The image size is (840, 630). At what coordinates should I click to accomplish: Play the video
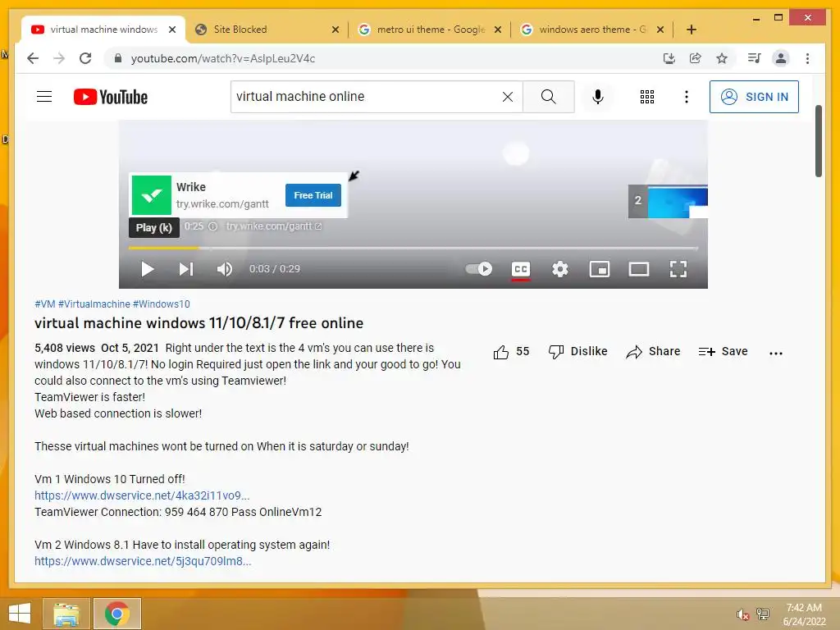[x=148, y=269]
